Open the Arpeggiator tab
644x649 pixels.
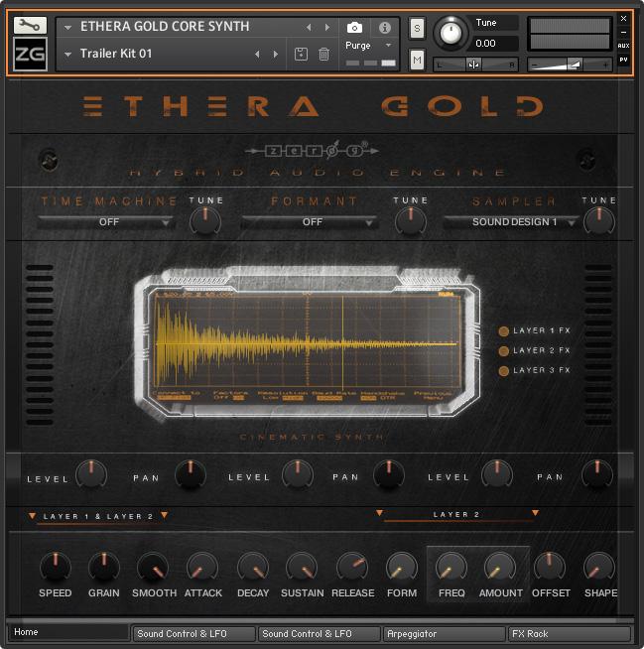(x=445, y=634)
